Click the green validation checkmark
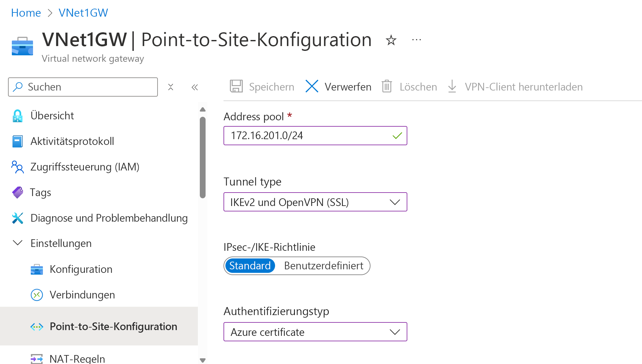 (x=397, y=136)
